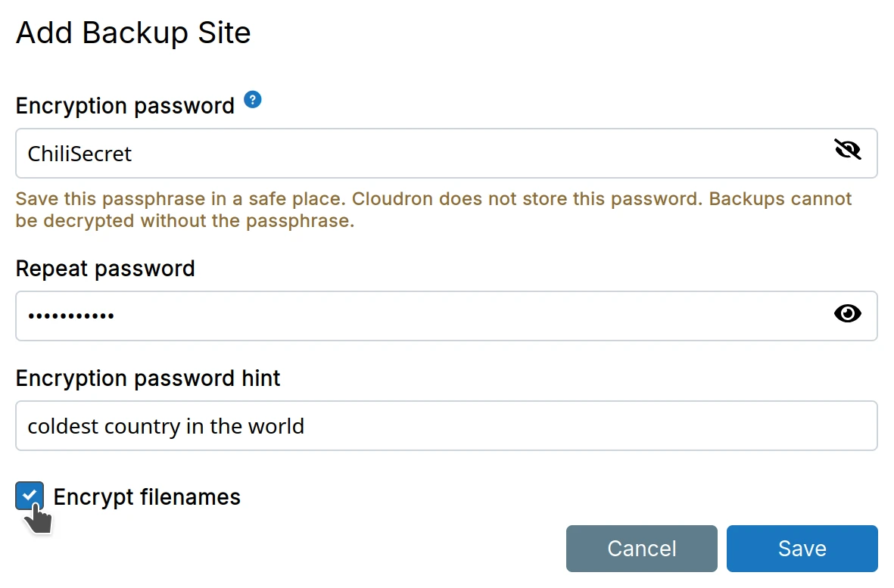
Task: Click the Encrypt filenames label text
Action: tap(147, 497)
